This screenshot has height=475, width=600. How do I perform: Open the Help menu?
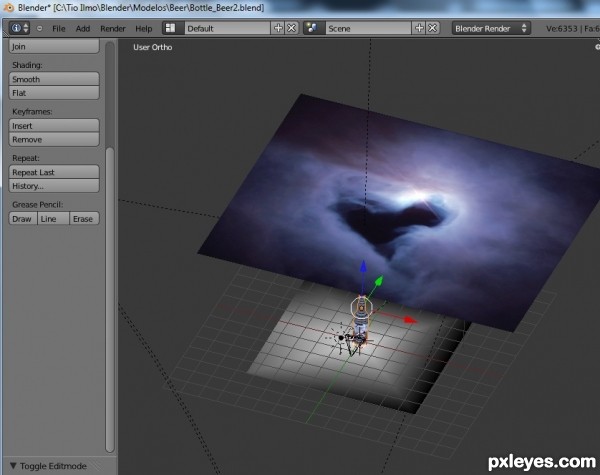pos(143,29)
